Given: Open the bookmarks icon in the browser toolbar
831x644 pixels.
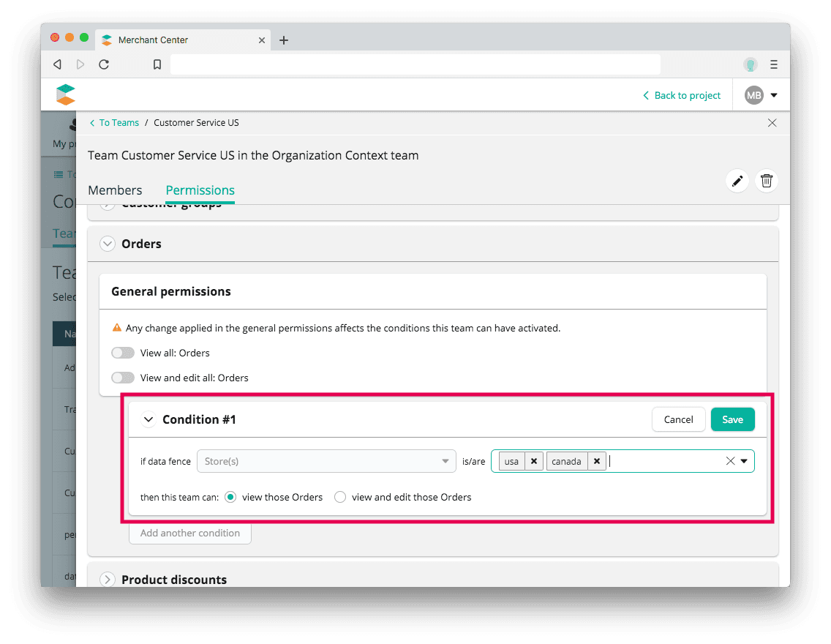Looking at the screenshot, I should pos(157,64).
